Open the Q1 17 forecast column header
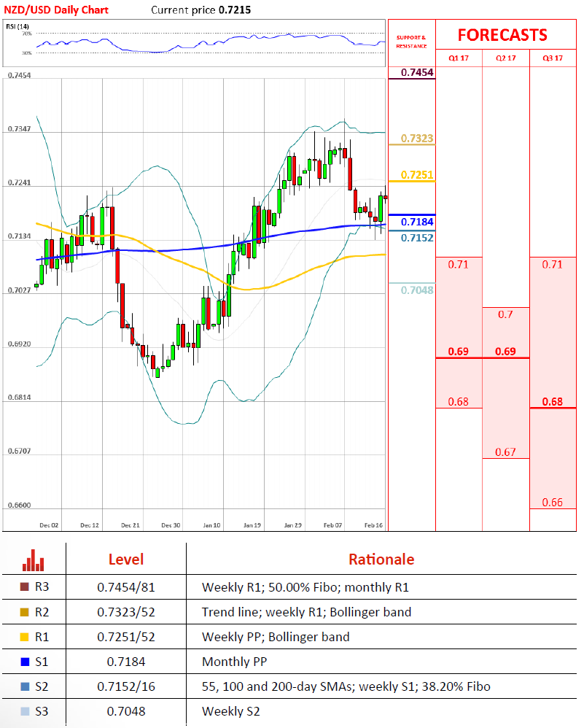 click(x=459, y=58)
